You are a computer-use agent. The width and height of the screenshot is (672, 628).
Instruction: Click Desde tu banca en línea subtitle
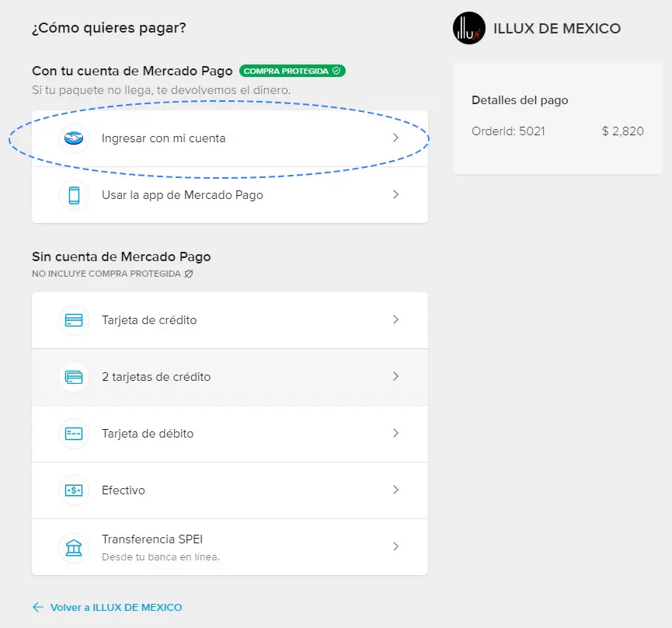pyautogui.click(x=161, y=556)
